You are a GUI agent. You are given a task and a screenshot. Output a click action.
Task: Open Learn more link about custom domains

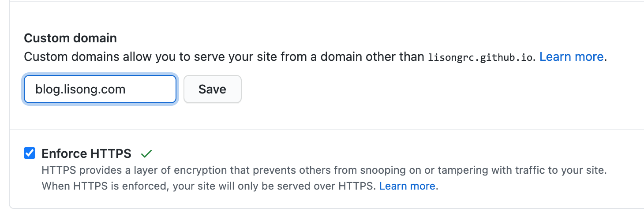[571, 57]
